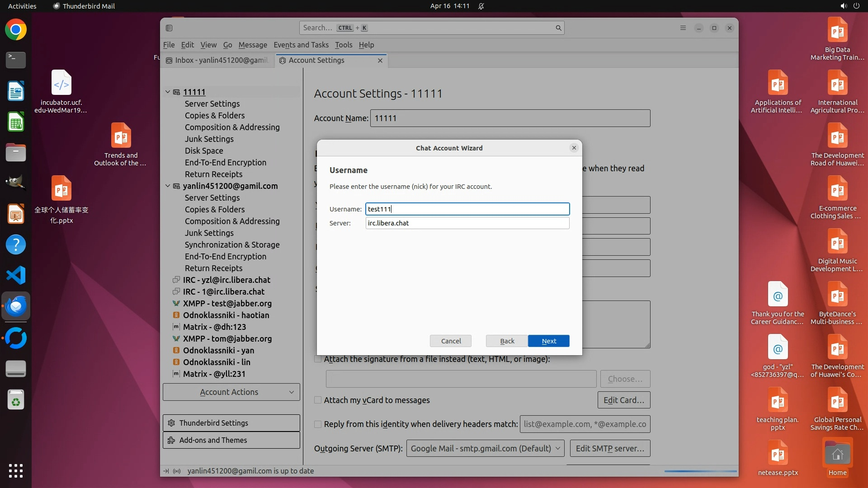Open Visual Studio Code from the dock

[x=16, y=275]
